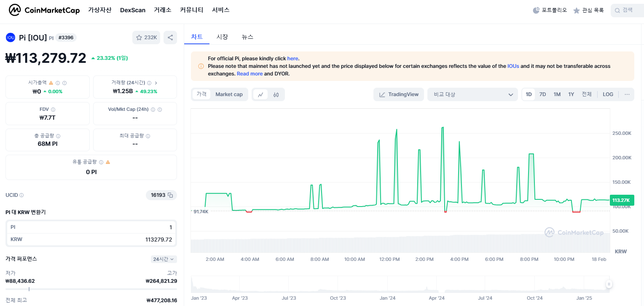Image resolution: width=644 pixels, height=306 pixels.
Task: Switch to the 차트 tab
Action: point(197,37)
